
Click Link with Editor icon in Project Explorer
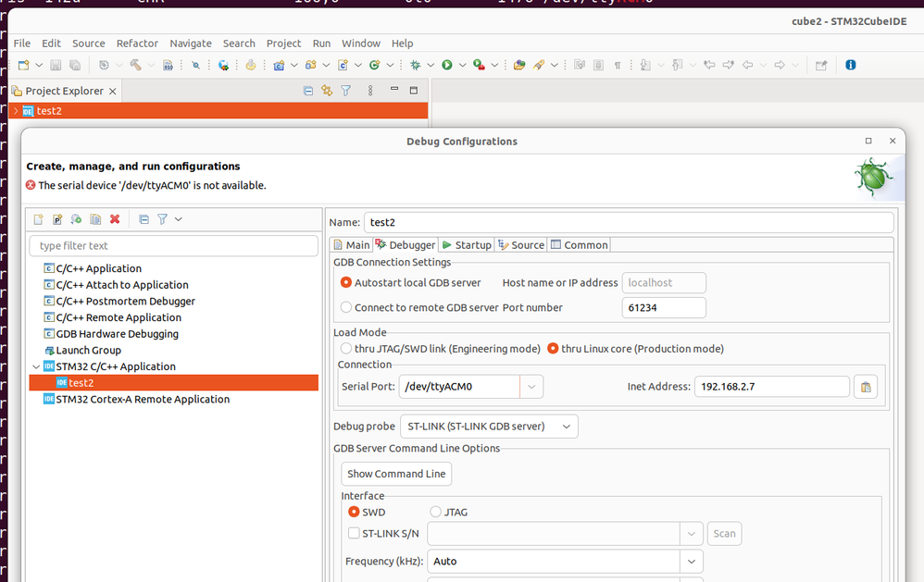[327, 91]
